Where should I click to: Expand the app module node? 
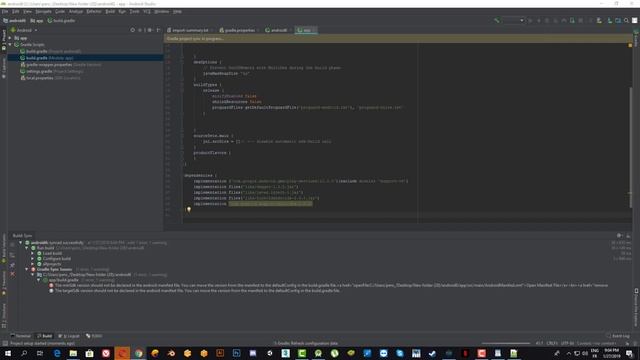click(x=10, y=38)
